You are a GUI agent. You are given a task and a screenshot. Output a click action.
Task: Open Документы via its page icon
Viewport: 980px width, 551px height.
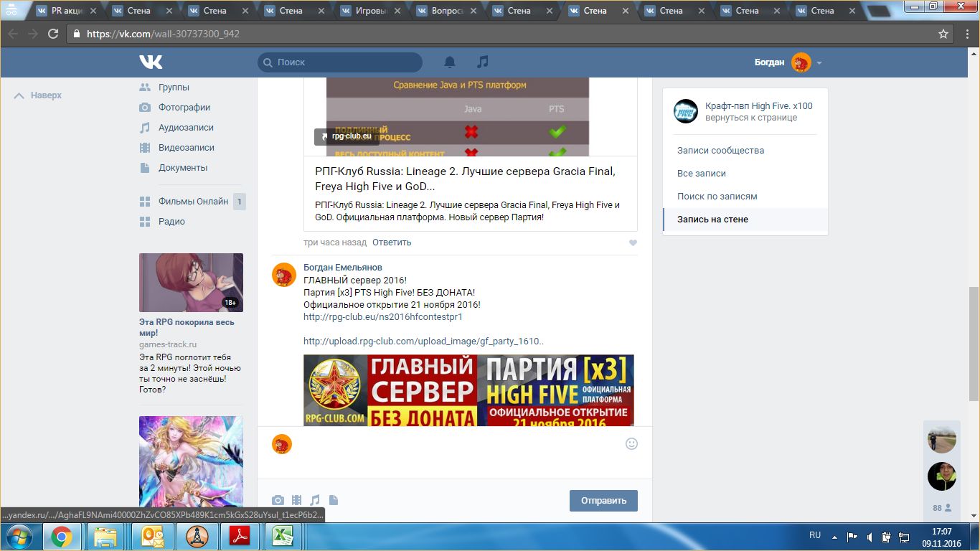click(145, 167)
